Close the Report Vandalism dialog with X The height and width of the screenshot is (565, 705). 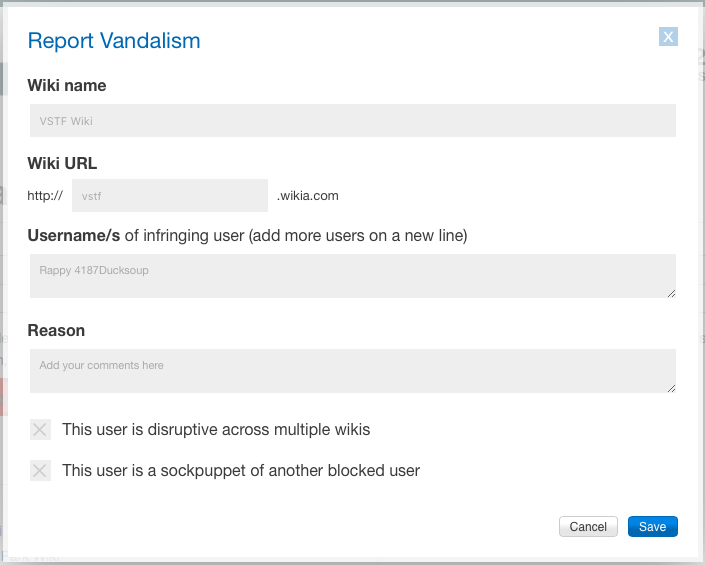click(x=669, y=37)
